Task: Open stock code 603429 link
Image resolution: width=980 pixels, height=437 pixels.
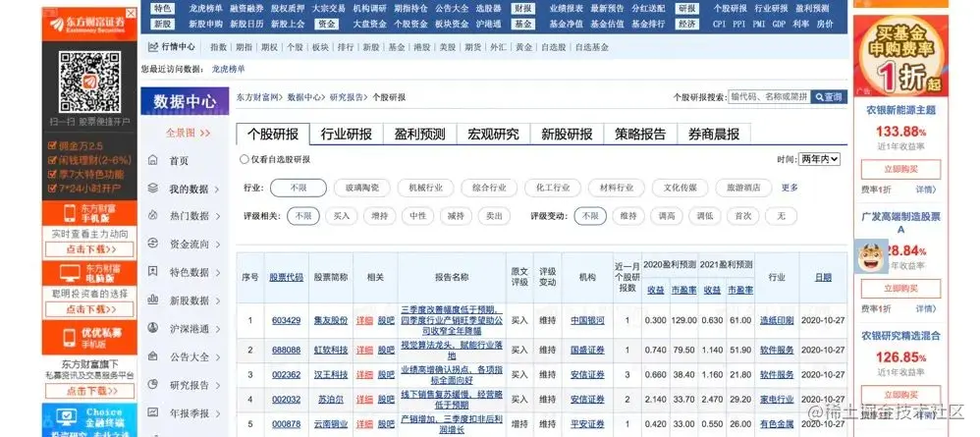Action: (287, 320)
